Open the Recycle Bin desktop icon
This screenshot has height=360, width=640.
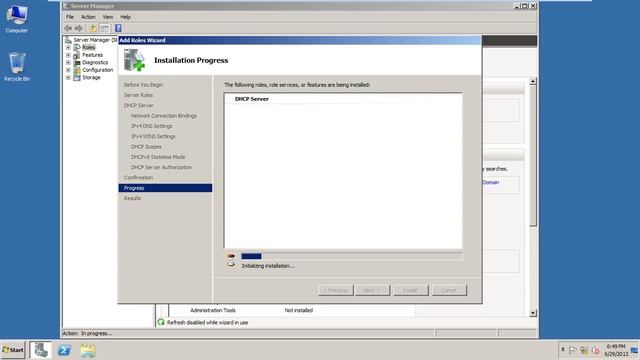coord(17,67)
